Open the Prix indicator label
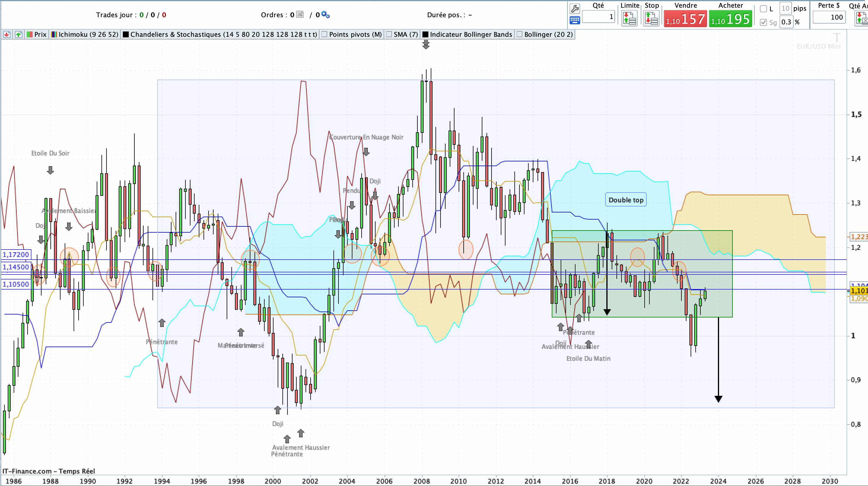868x486 pixels. (40, 34)
